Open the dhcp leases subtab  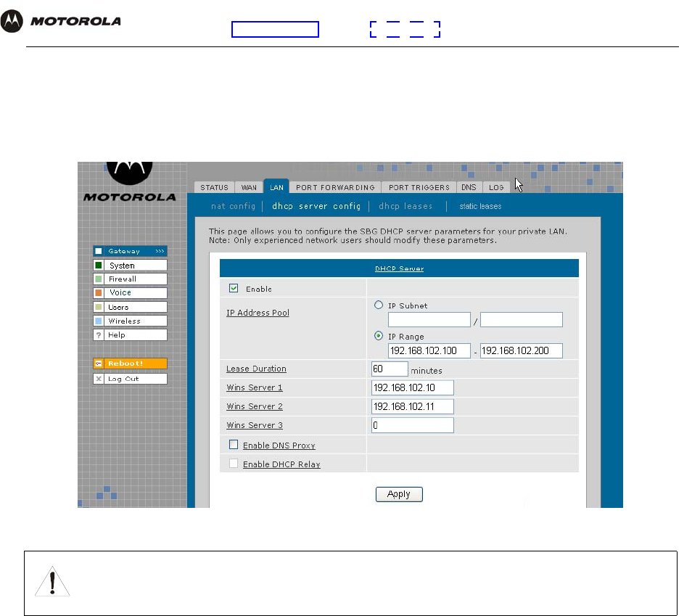pos(405,206)
